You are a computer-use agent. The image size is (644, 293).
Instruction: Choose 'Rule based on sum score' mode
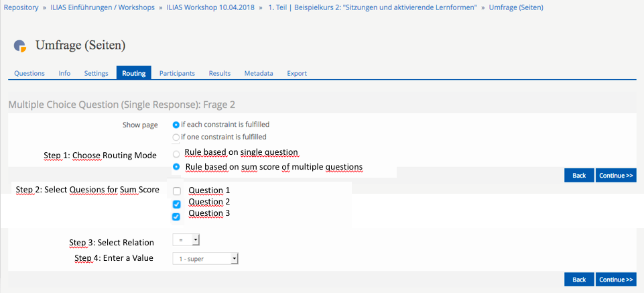click(x=176, y=166)
